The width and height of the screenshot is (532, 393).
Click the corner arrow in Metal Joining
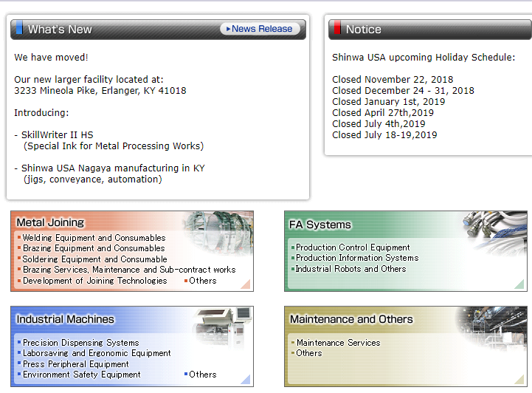point(245,284)
